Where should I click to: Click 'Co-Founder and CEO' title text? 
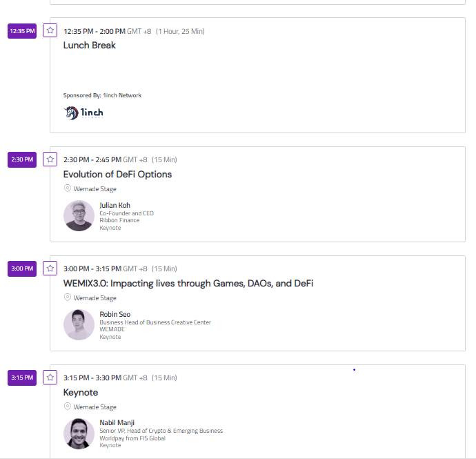(127, 213)
